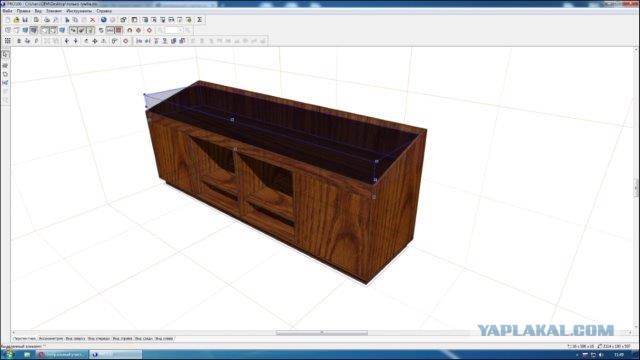Switch to the Вид сверху tab

(x=76, y=338)
